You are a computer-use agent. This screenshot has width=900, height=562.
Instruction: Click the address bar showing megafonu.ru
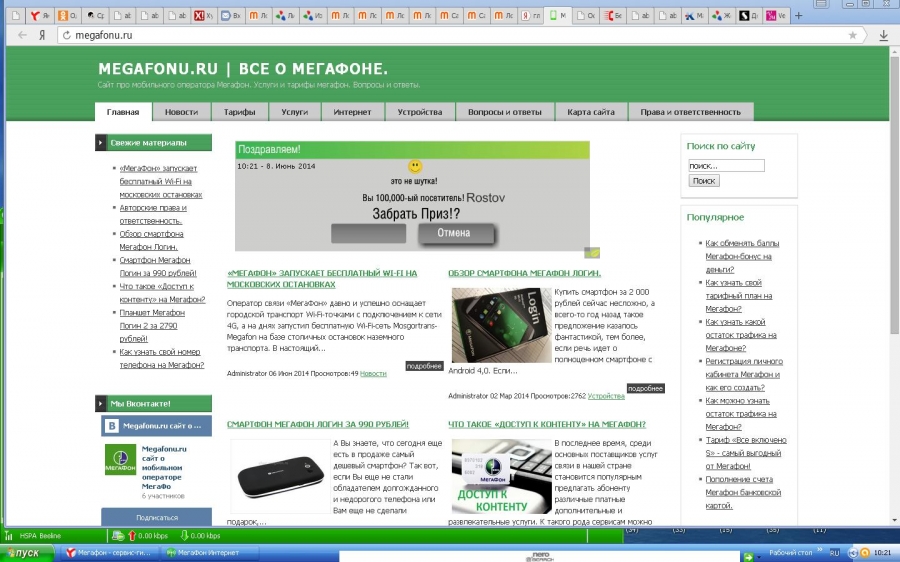(459, 35)
